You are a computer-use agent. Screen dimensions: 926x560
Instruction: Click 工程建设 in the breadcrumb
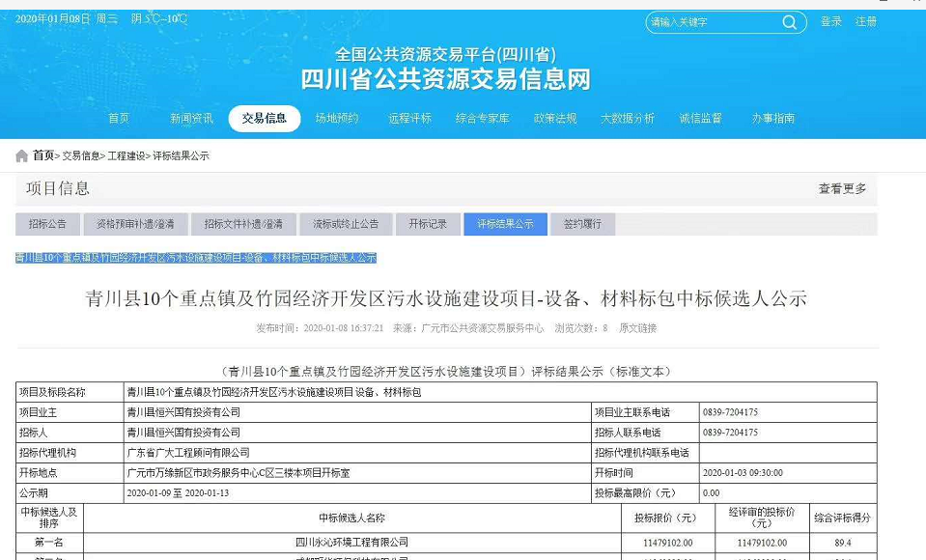click(x=126, y=156)
